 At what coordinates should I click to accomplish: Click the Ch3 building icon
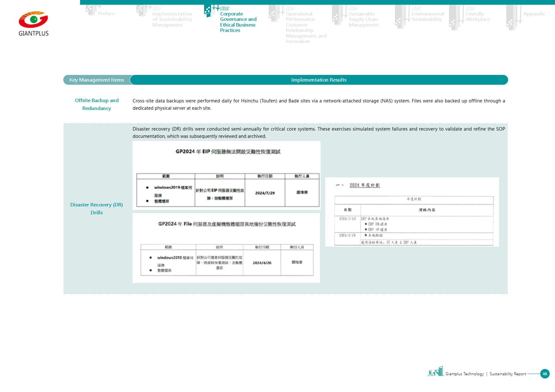[x=274, y=14]
